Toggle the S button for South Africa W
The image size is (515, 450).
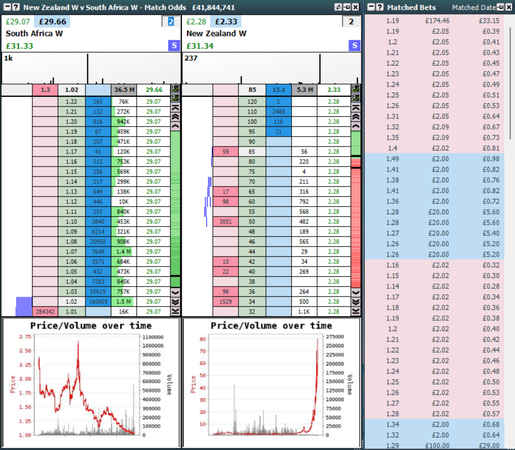point(174,45)
